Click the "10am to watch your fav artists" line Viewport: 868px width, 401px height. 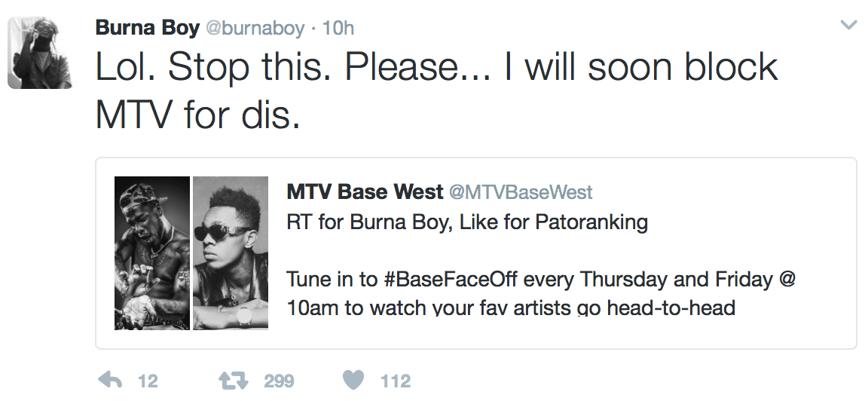511,308
